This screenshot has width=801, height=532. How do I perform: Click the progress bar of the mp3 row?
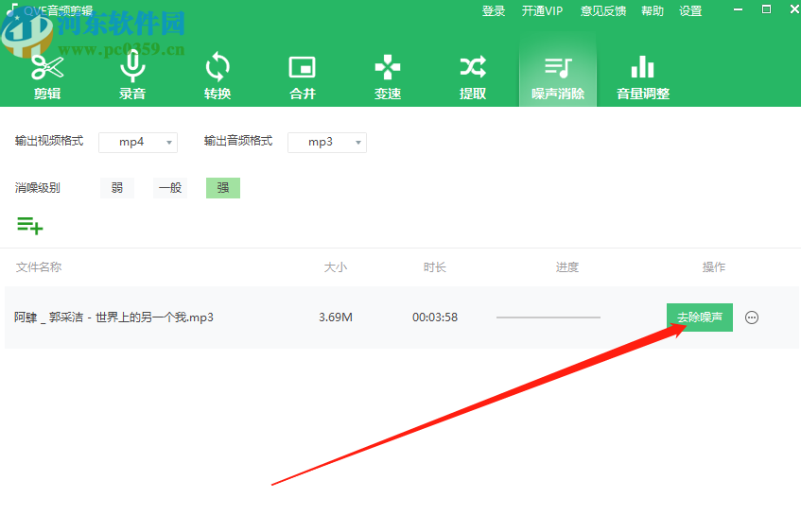pyautogui.click(x=549, y=317)
